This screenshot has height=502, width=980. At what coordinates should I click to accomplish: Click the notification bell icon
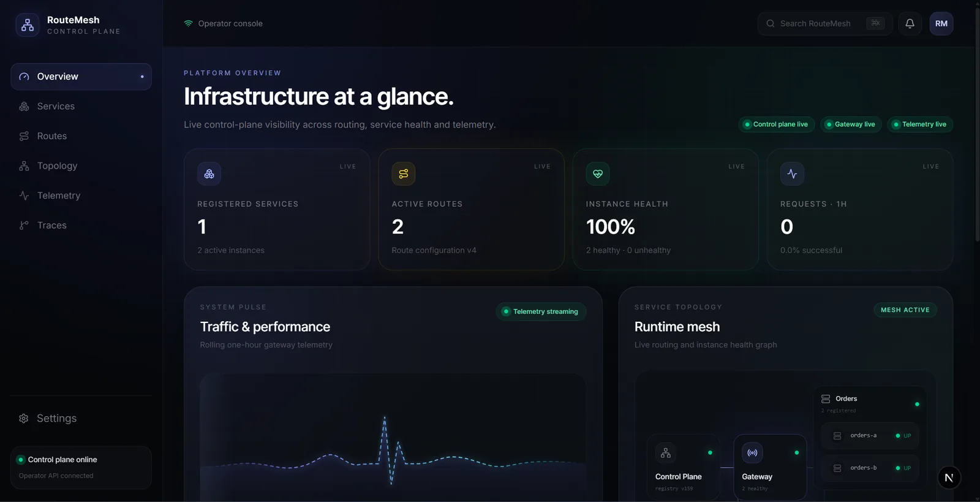[910, 23]
